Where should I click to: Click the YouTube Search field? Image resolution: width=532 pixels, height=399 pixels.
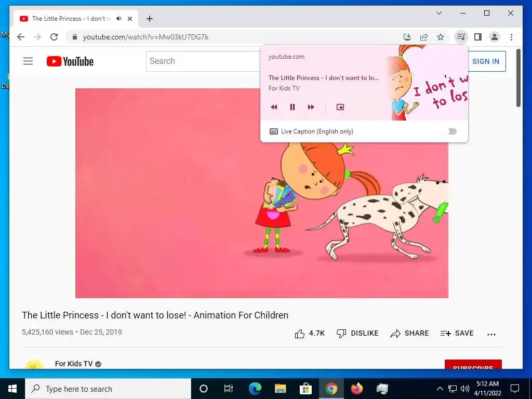coord(204,61)
